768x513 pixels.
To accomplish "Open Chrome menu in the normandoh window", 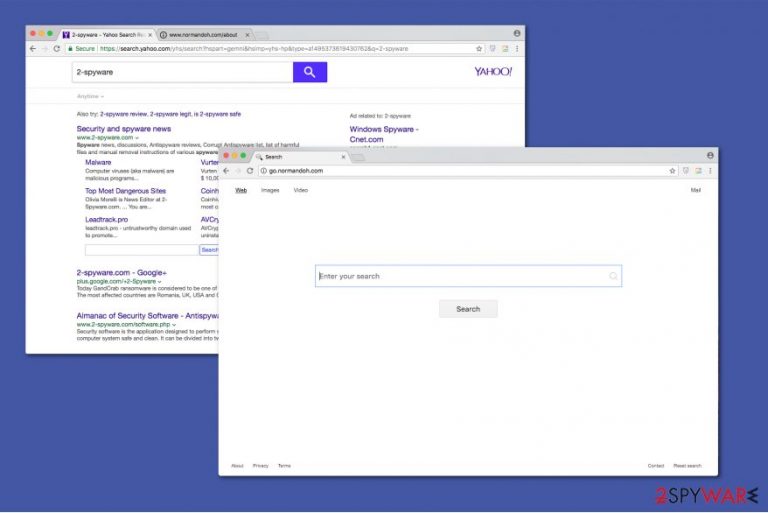I will 710,171.
